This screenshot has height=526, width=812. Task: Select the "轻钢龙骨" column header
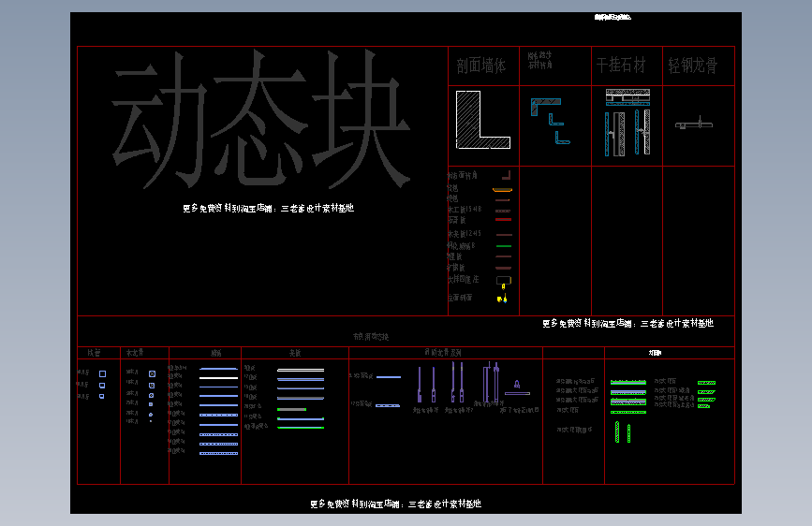point(693,66)
